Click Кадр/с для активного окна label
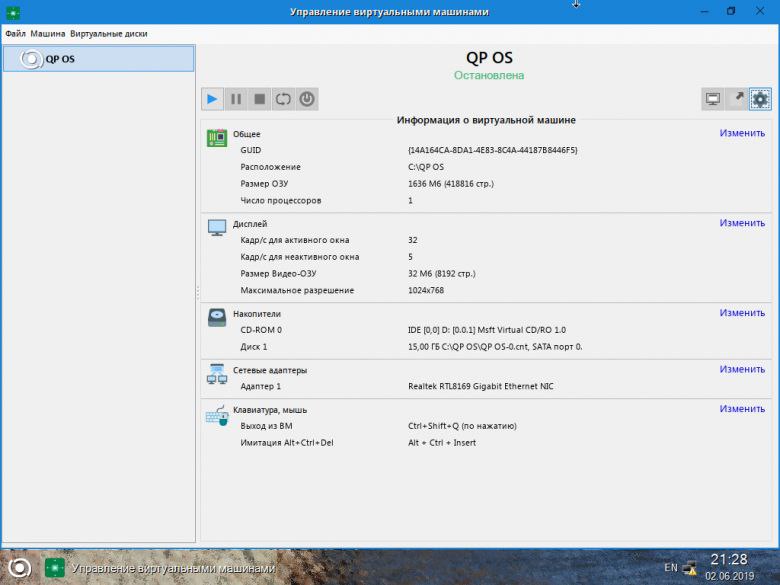The width and height of the screenshot is (780, 585). point(294,240)
